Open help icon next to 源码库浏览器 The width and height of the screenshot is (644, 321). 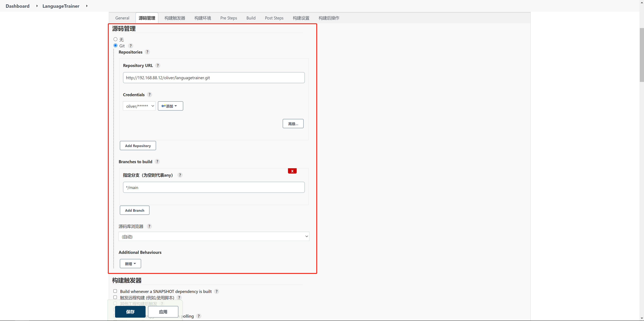(x=149, y=226)
